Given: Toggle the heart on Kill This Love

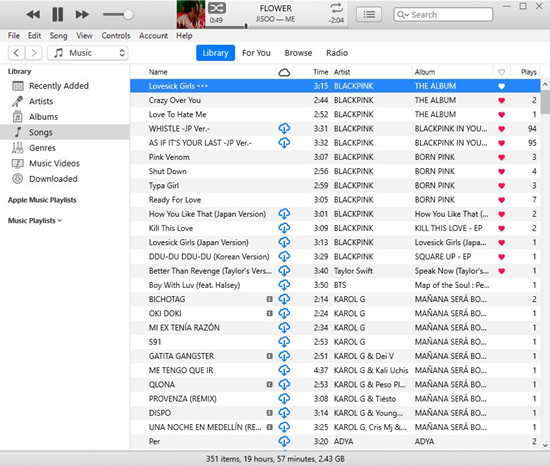Looking at the screenshot, I should [x=502, y=228].
